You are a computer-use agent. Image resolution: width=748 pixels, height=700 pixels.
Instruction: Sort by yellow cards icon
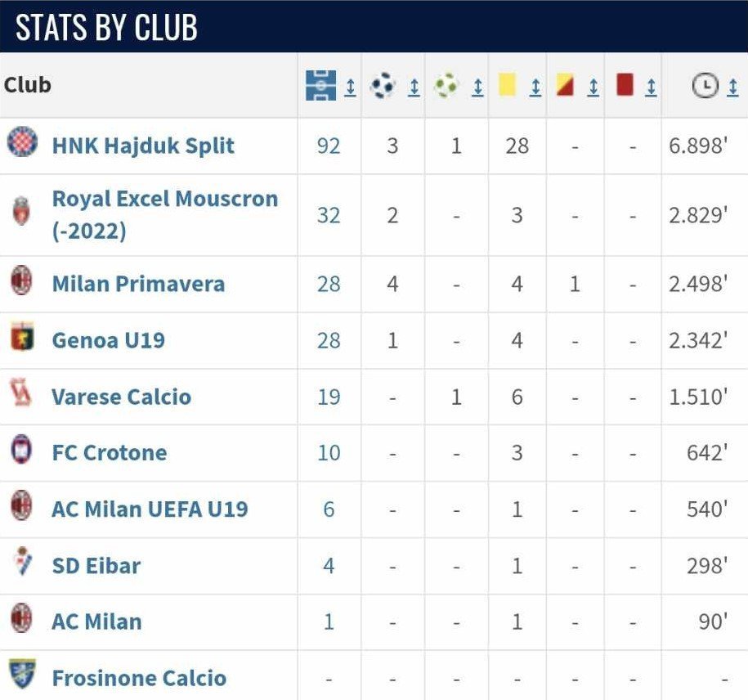(507, 84)
